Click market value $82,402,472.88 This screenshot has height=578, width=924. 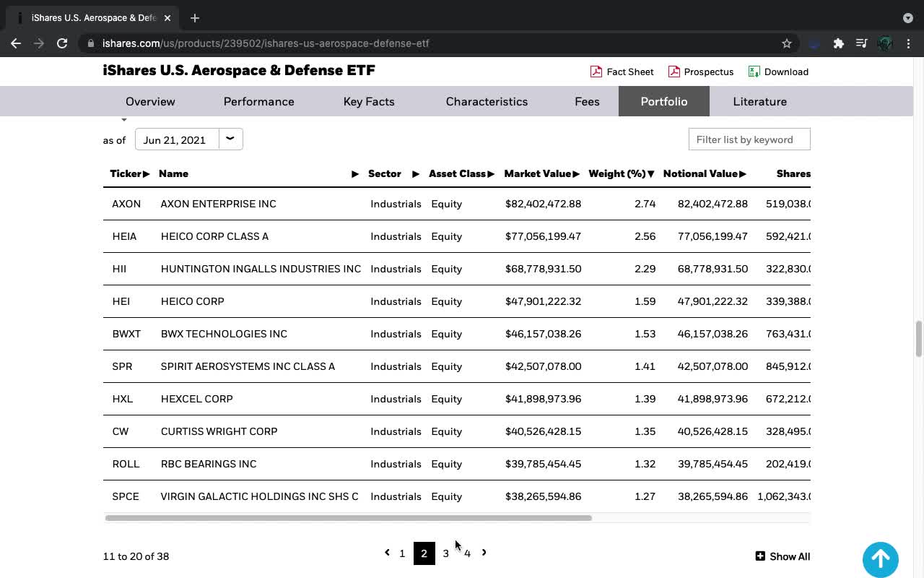point(543,204)
